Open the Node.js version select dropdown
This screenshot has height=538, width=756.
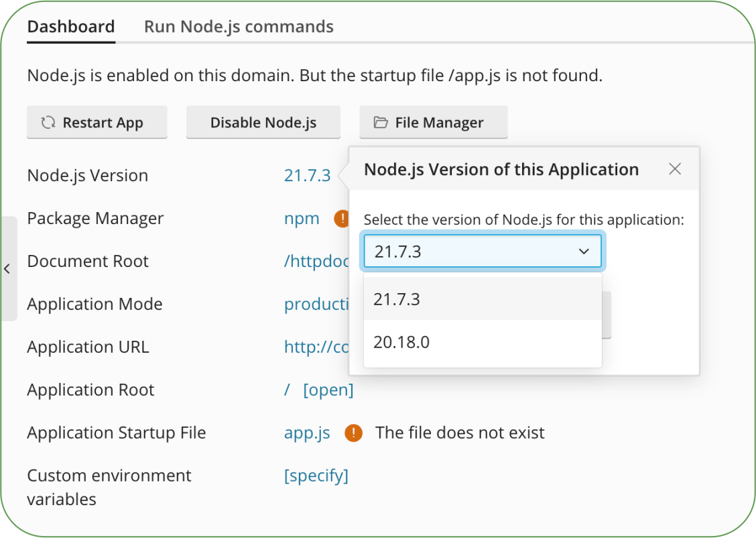click(x=483, y=251)
